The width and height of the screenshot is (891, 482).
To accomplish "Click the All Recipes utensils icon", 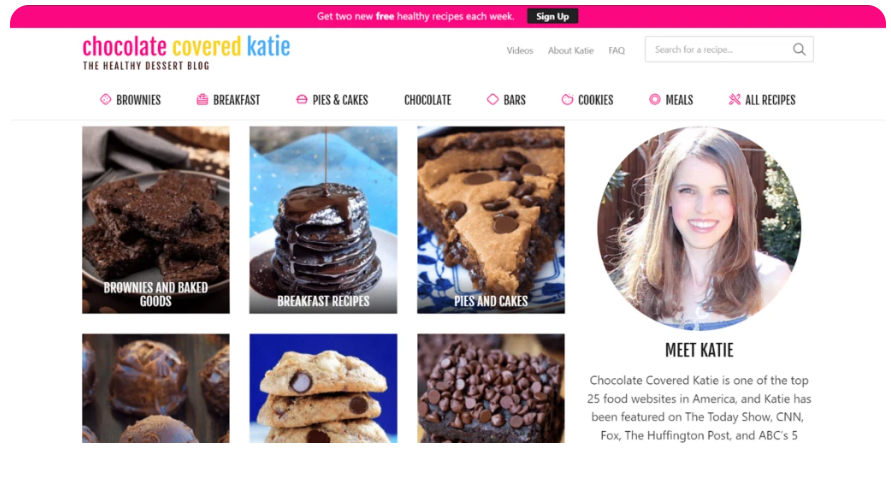I will click(734, 99).
